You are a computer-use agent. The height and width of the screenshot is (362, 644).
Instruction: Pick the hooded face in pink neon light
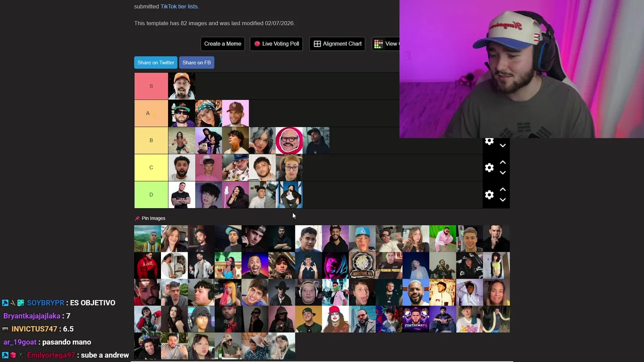click(336, 265)
